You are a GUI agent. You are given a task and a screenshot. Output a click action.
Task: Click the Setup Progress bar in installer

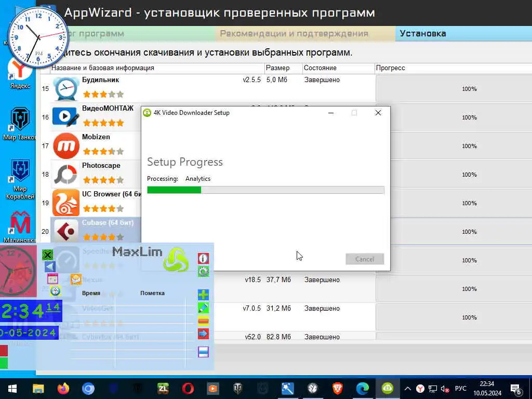[265, 190]
